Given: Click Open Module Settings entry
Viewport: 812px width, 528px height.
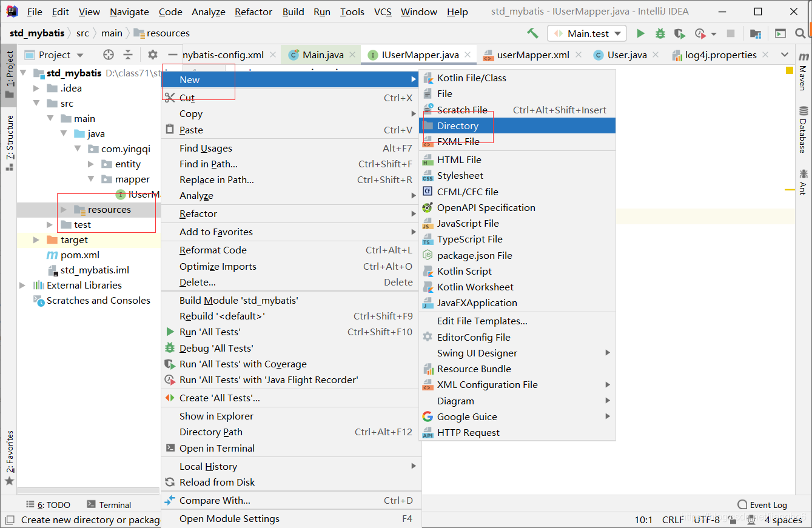Looking at the screenshot, I should point(290,518).
